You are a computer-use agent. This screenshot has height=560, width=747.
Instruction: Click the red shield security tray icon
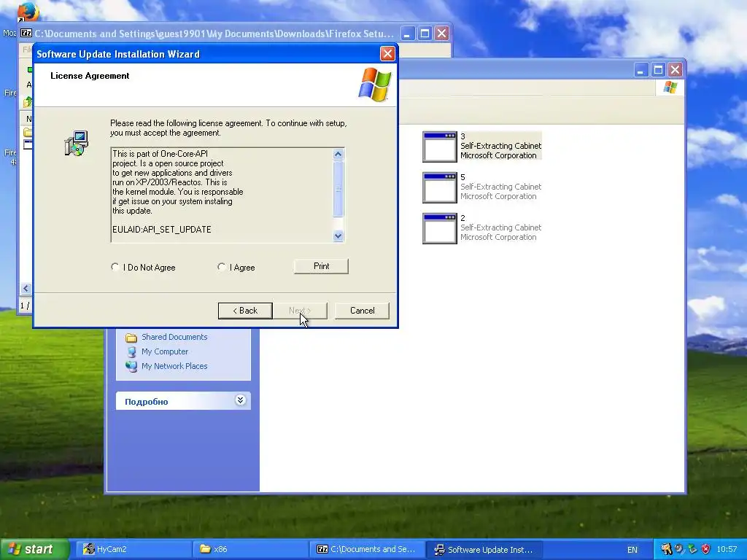coord(706,549)
